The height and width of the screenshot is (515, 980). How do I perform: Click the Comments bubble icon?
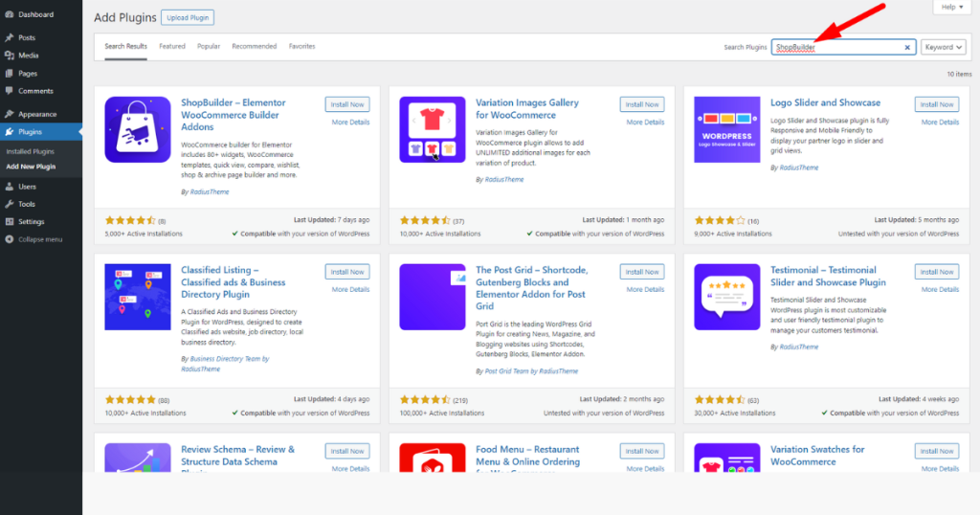10,91
